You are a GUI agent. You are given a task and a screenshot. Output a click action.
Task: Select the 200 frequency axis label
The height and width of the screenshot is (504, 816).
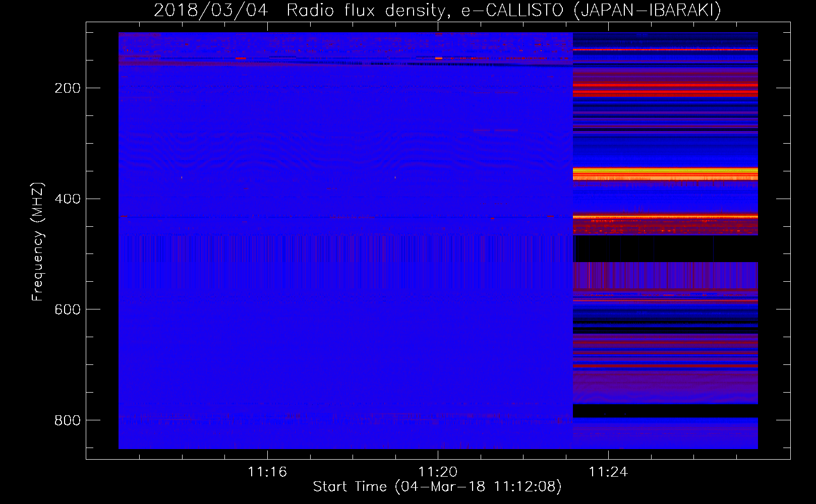point(68,88)
